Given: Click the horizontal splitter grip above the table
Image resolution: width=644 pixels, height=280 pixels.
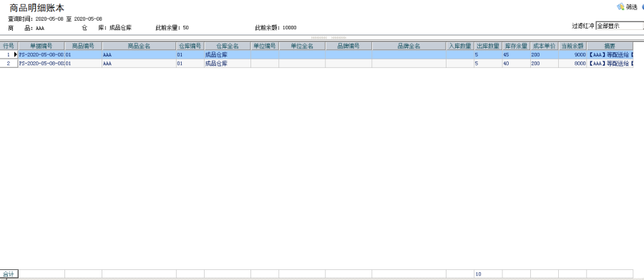Looking at the screenshot, I should [x=328, y=38].
